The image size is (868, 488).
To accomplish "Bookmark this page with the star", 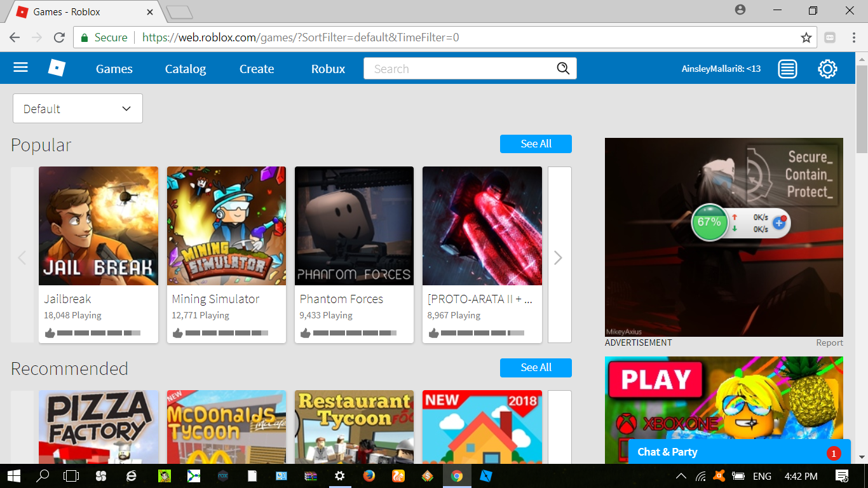I will pyautogui.click(x=806, y=37).
